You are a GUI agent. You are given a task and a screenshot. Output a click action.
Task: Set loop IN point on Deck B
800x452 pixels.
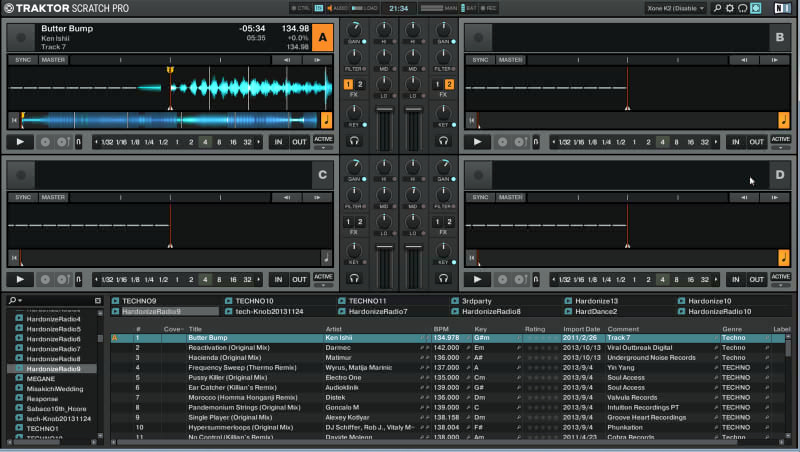point(735,142)
